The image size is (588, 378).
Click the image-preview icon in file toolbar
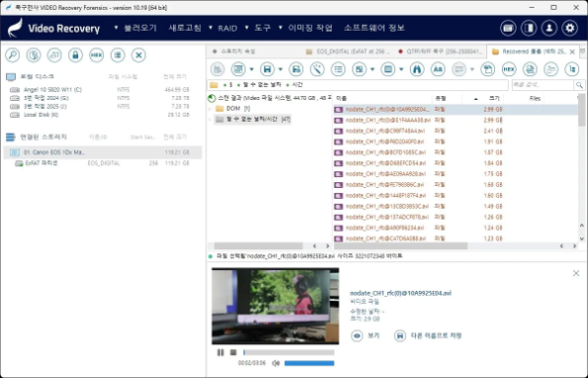coord(359,69)
